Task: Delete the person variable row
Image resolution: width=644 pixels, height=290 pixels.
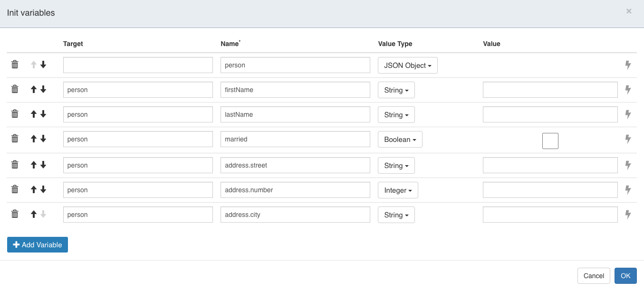Action: pos(15,64)
